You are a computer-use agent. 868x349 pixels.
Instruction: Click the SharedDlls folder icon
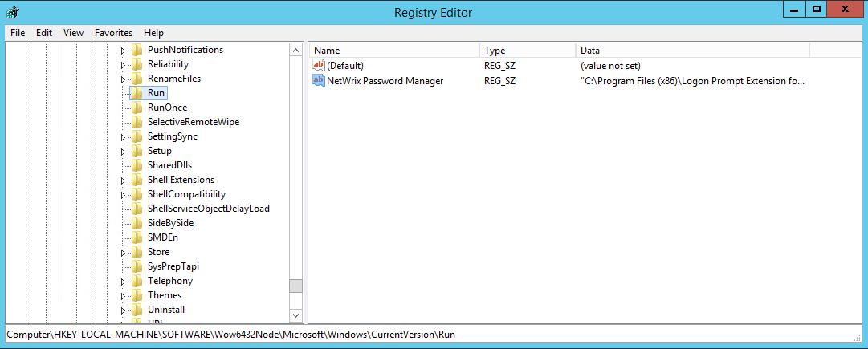pos(137,165)
